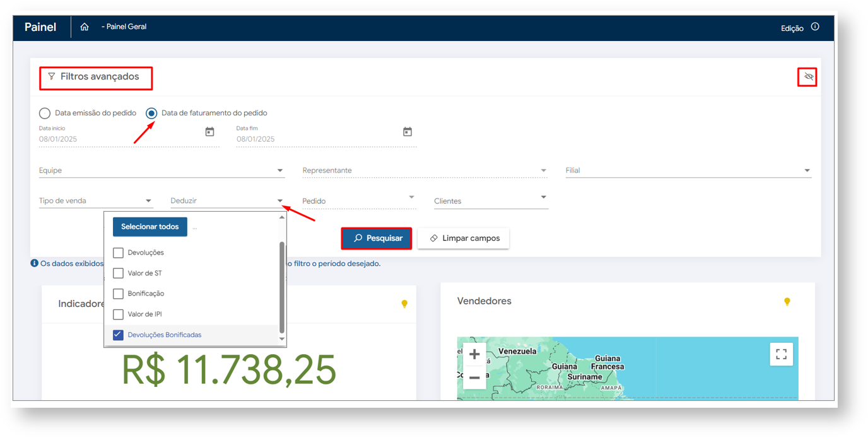Hide filters with the crossed-eye icon
The image size is (868, 438).
pyautogui.click(x=808, y=77)
